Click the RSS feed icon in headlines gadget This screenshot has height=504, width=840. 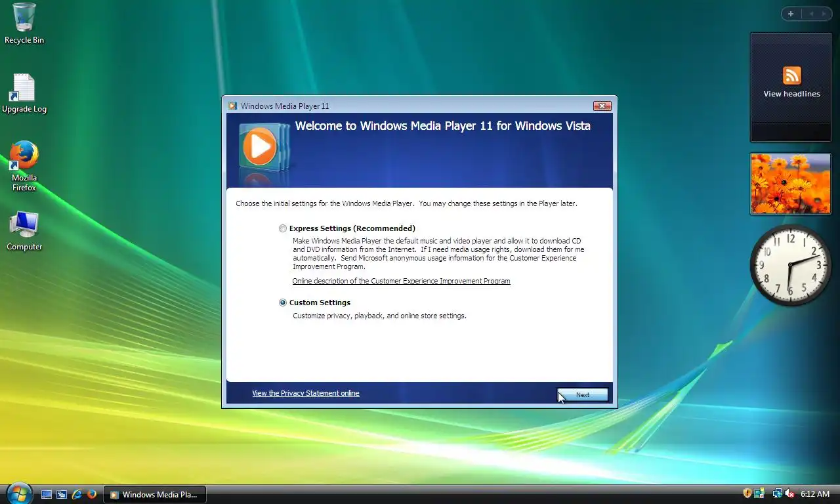[791, 75]
